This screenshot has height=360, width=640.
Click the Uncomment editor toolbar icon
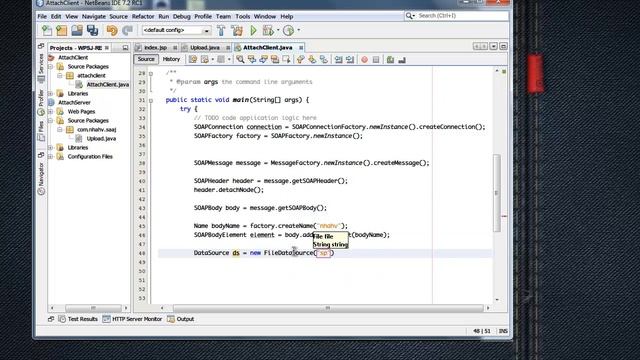(402, 60)
